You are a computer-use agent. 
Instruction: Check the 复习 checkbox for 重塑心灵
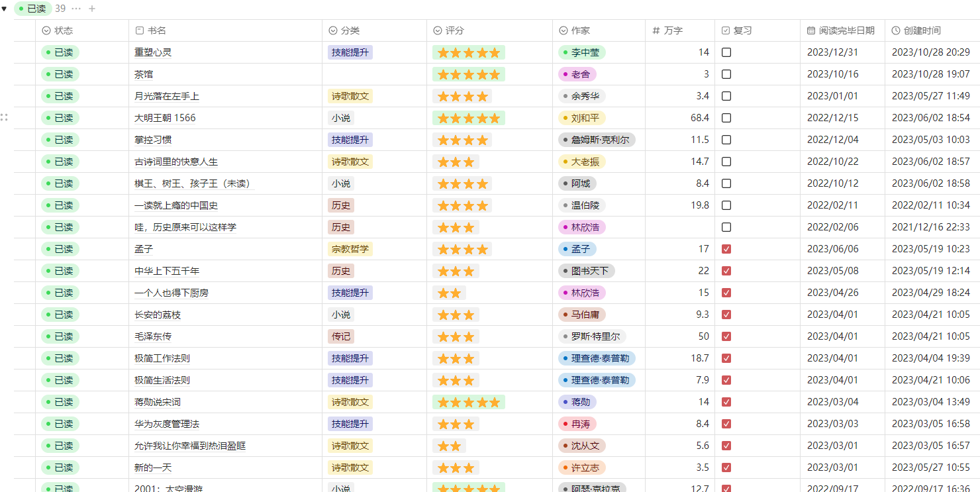726,52
